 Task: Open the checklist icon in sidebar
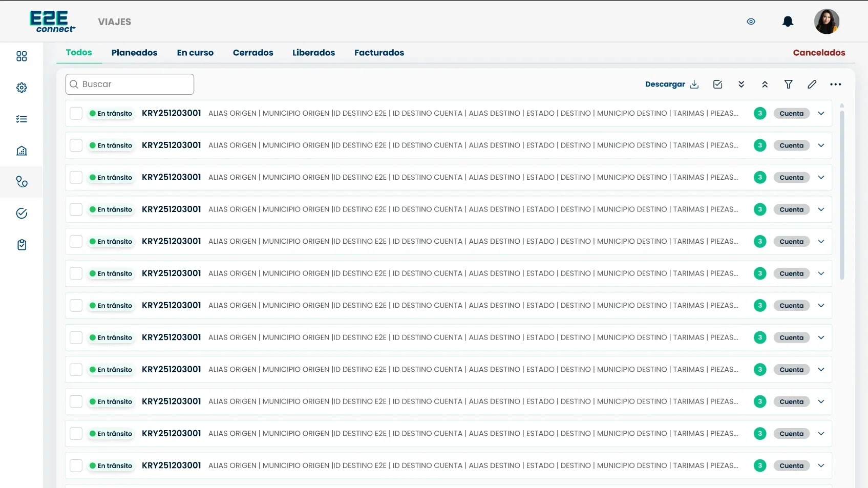pos(22,119)
